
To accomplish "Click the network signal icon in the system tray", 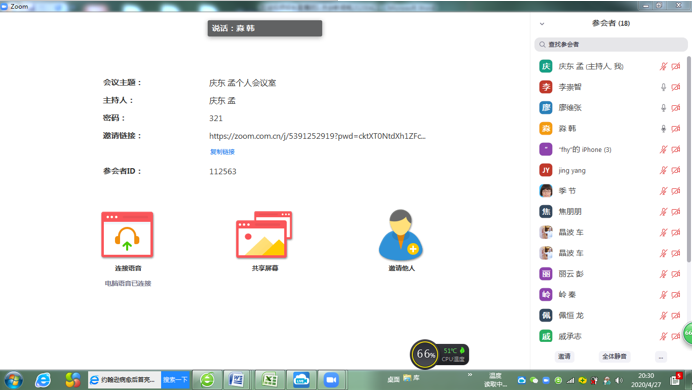I will click(x=571, y=380).
